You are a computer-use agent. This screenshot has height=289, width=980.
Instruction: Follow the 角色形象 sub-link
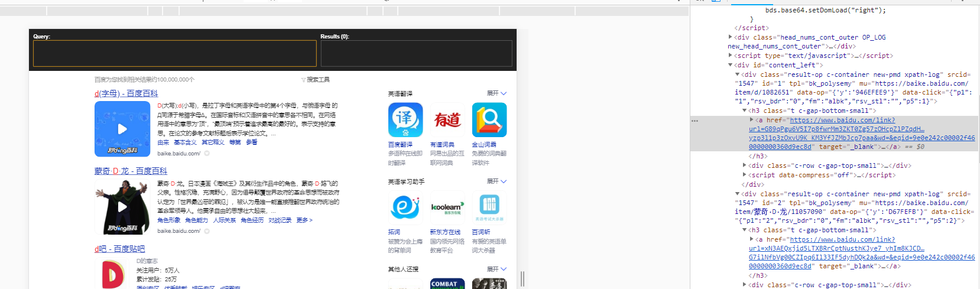click(169, 220)
